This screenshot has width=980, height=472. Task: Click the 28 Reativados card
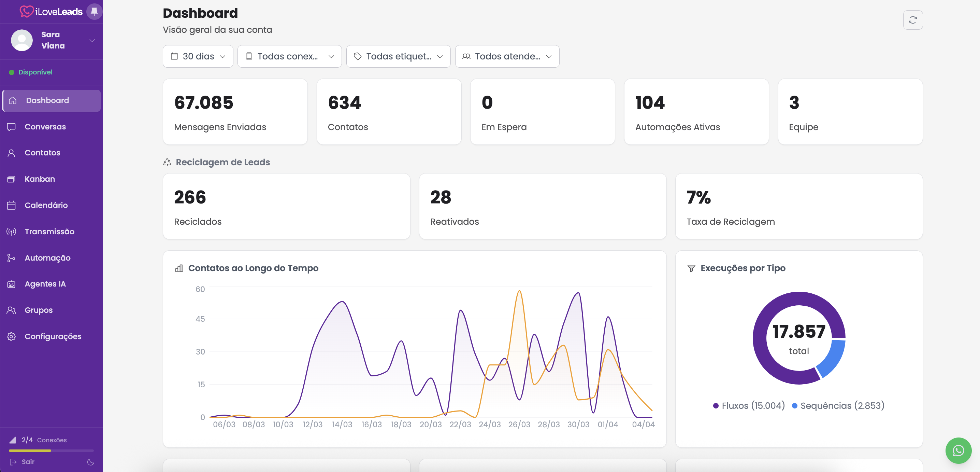[x=543, y=206]
